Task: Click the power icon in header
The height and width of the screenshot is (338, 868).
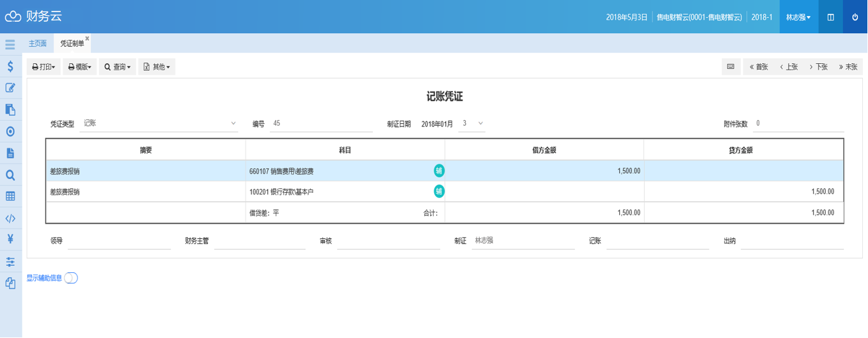Action: click(855, 17)
